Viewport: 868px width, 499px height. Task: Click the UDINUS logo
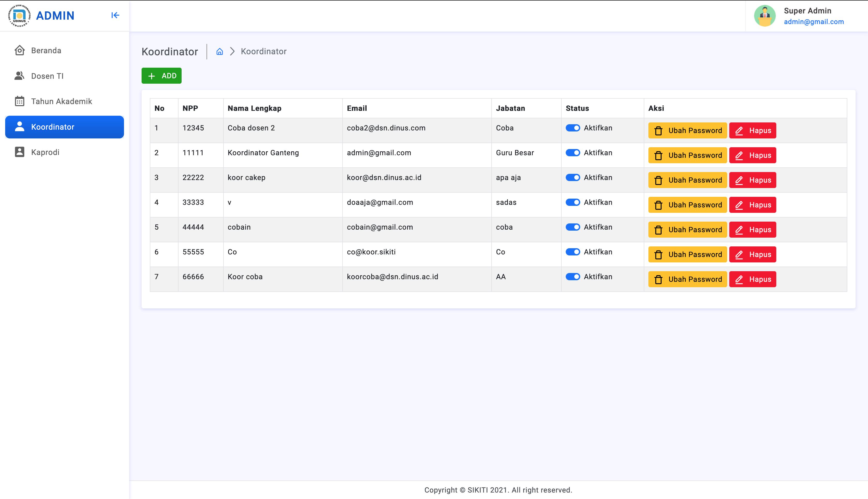coord(19,15)
